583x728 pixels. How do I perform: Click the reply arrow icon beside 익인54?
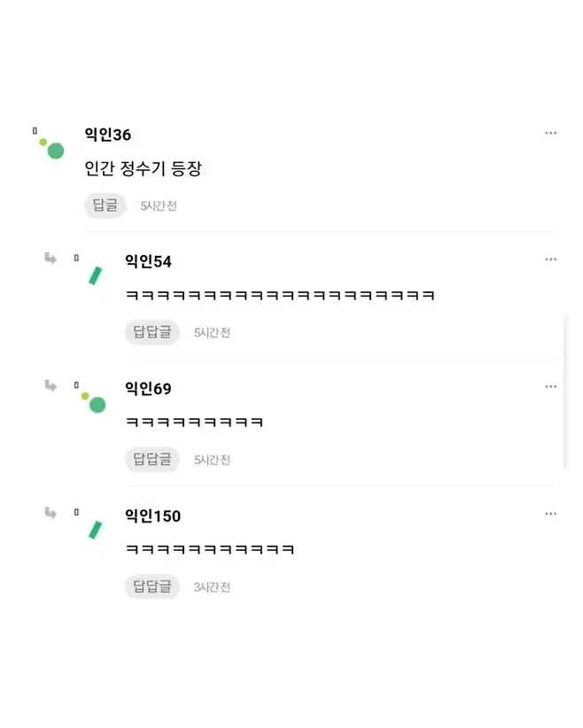point(51,259)
